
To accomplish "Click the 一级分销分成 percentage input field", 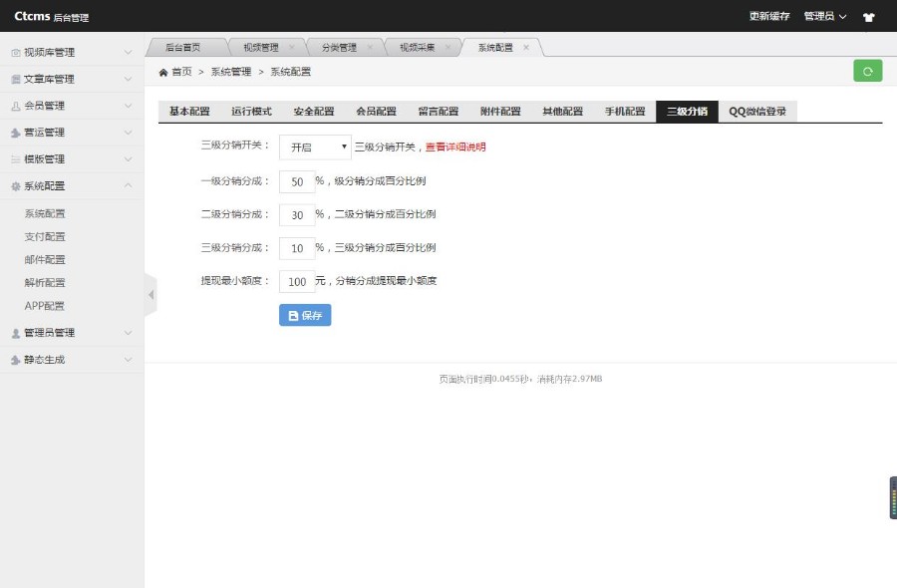I will [x=296, y=180].
